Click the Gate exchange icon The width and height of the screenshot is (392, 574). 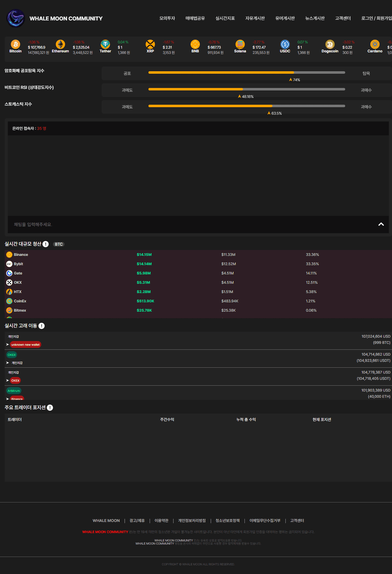pyautogui.click(x=9, y=273)
